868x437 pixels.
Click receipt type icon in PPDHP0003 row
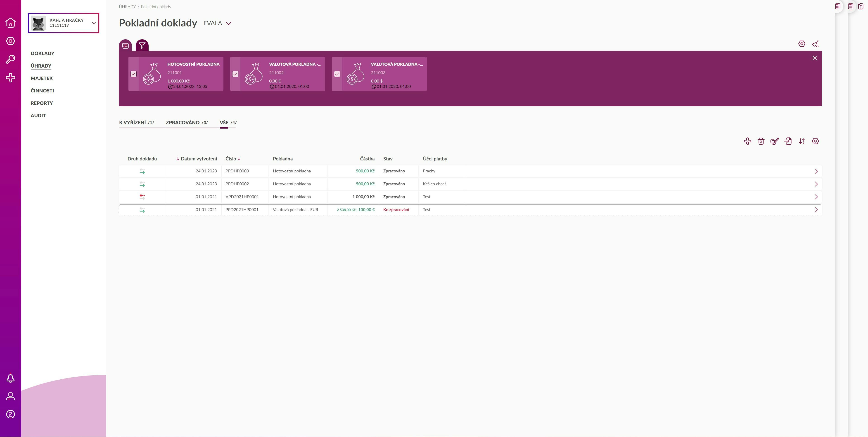(142, 171)
